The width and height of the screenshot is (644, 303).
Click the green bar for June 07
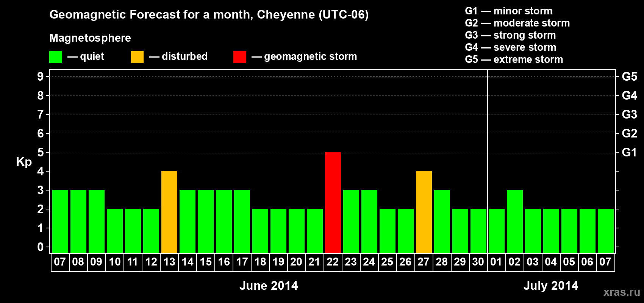[60, 222]
